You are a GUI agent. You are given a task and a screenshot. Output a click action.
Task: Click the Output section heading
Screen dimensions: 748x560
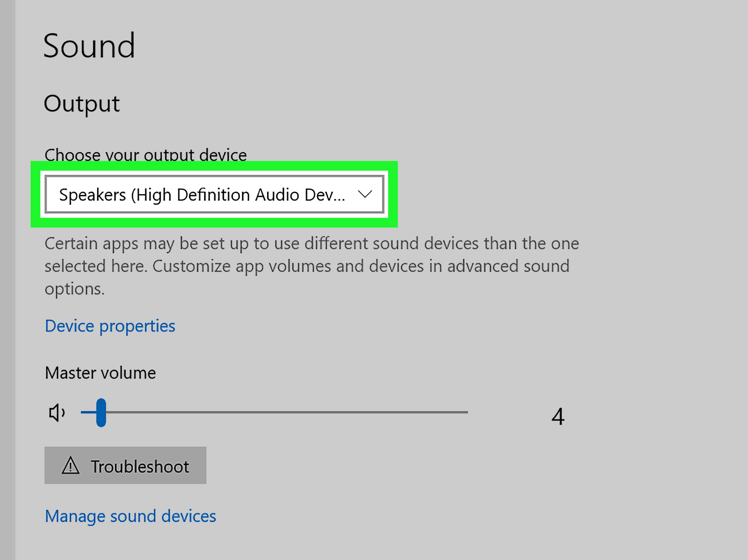coord(82,104)
